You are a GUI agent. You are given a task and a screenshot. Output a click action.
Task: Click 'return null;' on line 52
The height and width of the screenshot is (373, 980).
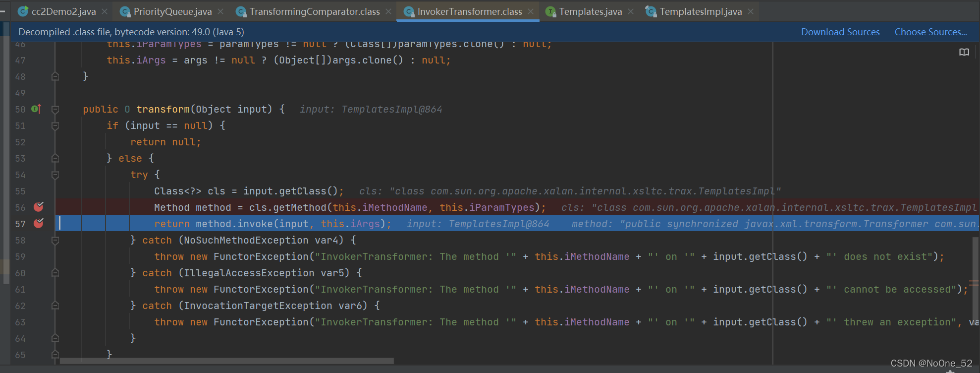[165, 142]
